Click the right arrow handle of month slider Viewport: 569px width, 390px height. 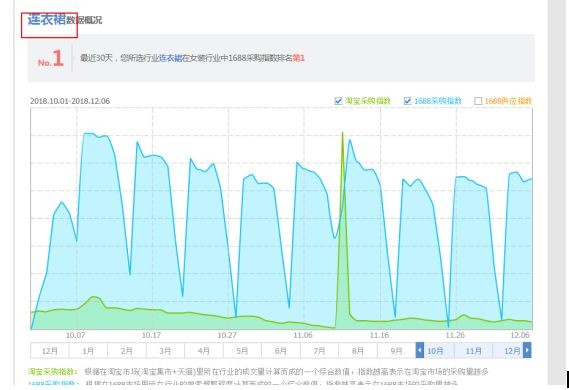point(527,350)
